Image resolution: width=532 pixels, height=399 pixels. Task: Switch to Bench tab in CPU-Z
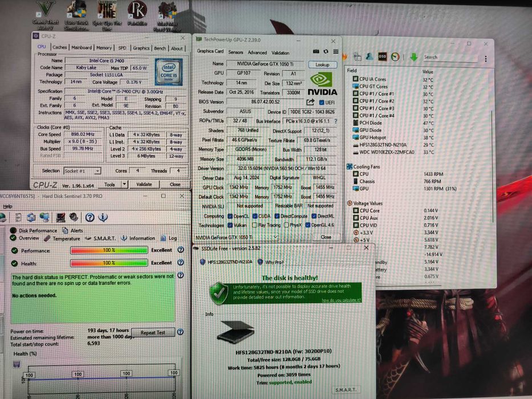tap(160, 48)
